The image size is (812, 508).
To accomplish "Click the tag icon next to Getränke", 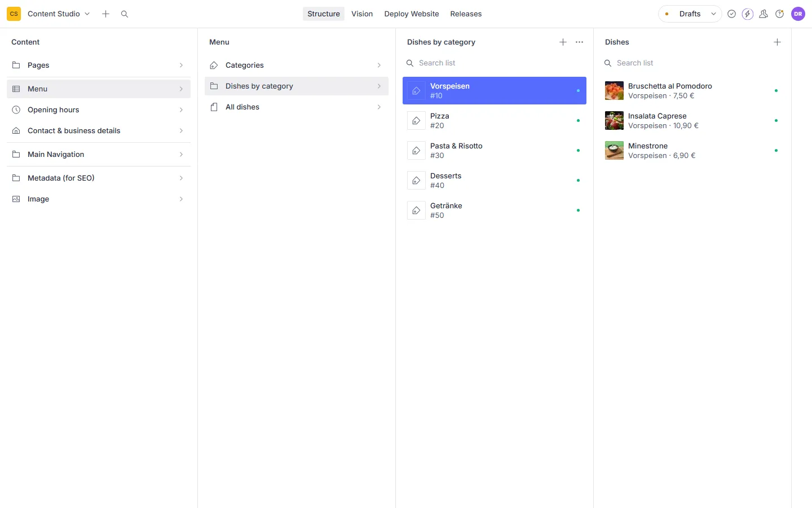I will pos(416,211).
